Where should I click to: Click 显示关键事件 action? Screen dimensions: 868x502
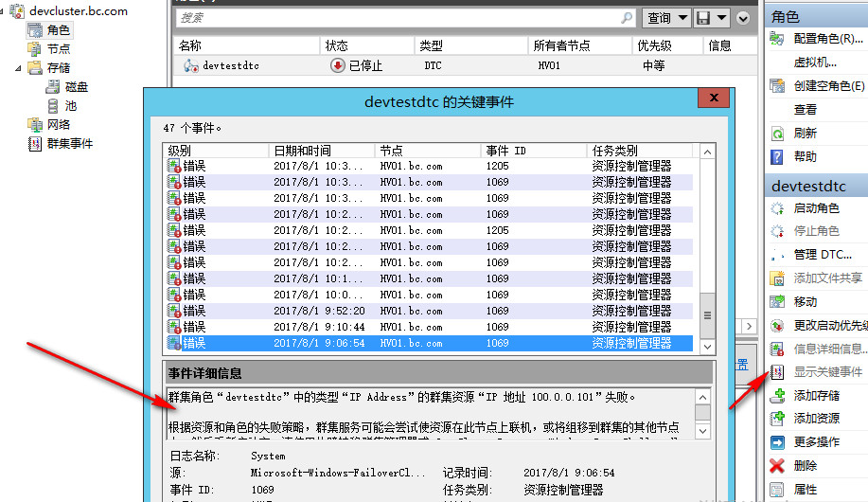828,372
